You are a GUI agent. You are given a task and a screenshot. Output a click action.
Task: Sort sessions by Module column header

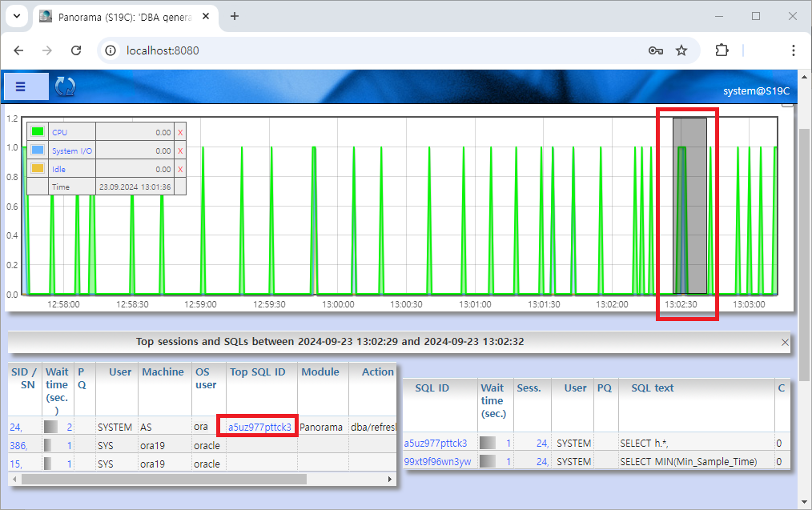[320, 371]
